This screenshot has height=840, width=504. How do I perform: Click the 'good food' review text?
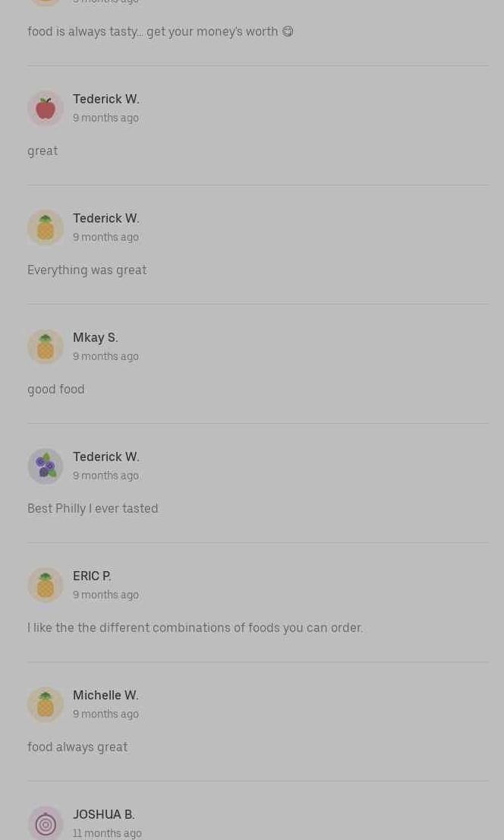tap(56, 389)
